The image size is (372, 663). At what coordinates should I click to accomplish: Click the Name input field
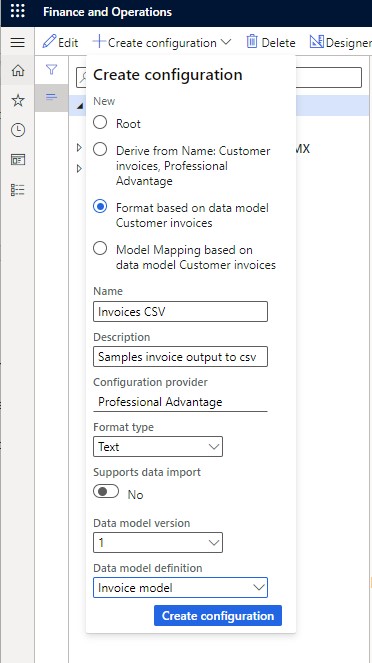[180, 312]
